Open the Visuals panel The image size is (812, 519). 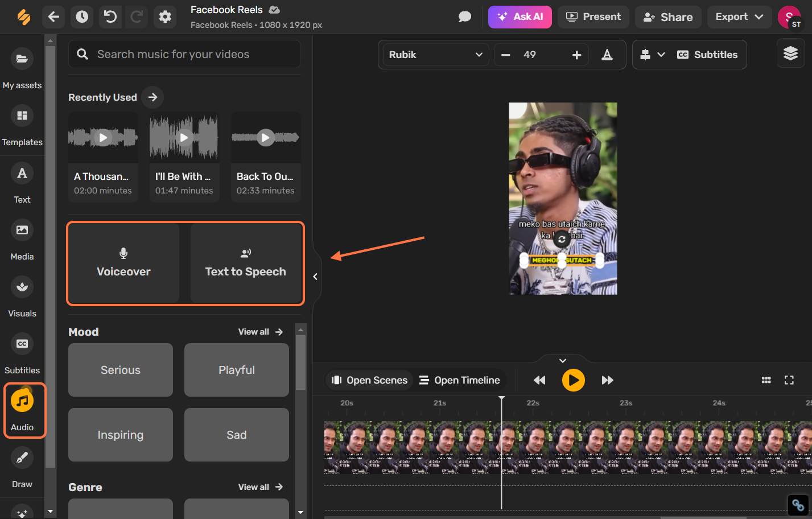click(22, 296)
